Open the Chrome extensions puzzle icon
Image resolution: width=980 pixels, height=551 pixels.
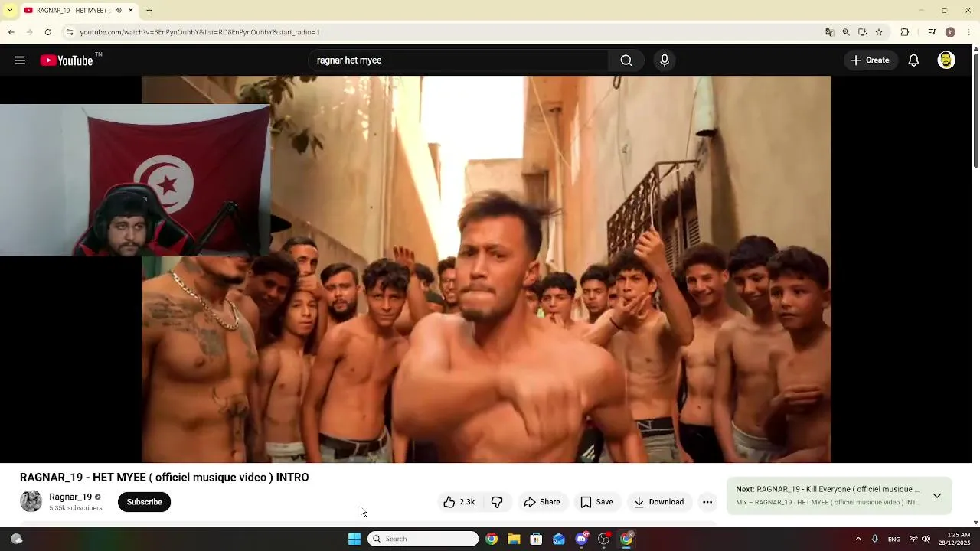tap(904, 32)
